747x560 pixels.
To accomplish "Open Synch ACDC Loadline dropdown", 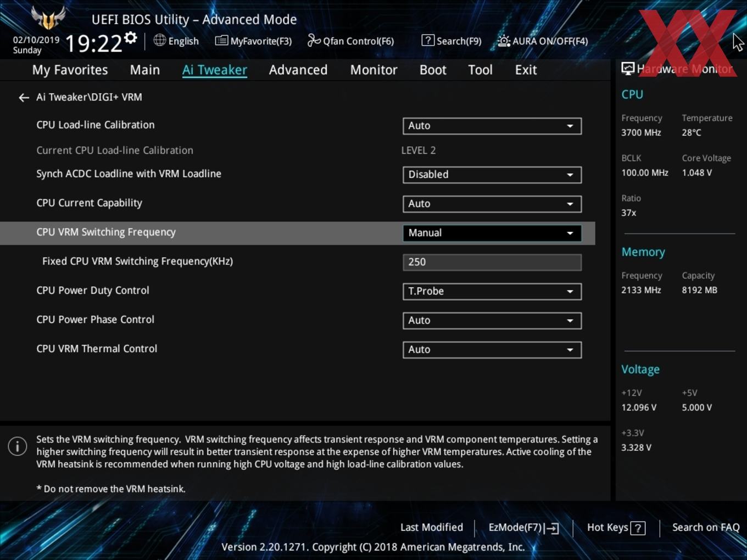I will pos(492,175).
